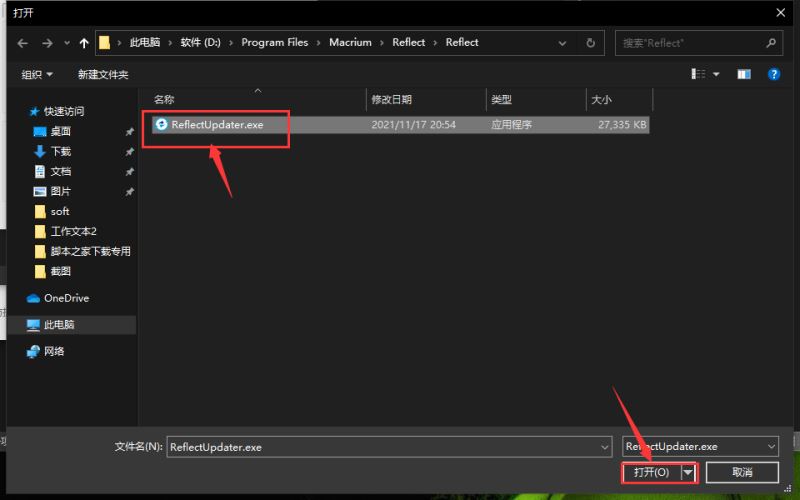Image resolution: width=800 pixels, height=500 pixels.
Task: Sort by 名称 column header
Action: pyautogui.click(x=259, y=99)
